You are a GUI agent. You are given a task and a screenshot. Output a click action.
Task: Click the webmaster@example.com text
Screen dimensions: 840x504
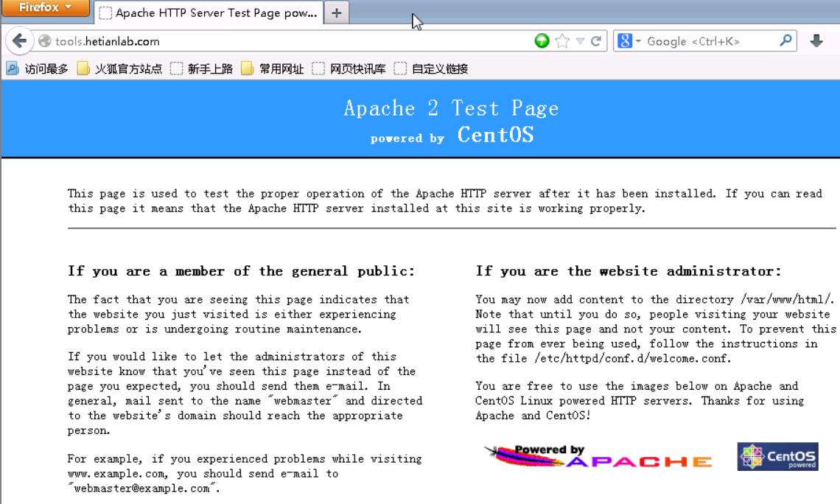(x=141, y=489)
